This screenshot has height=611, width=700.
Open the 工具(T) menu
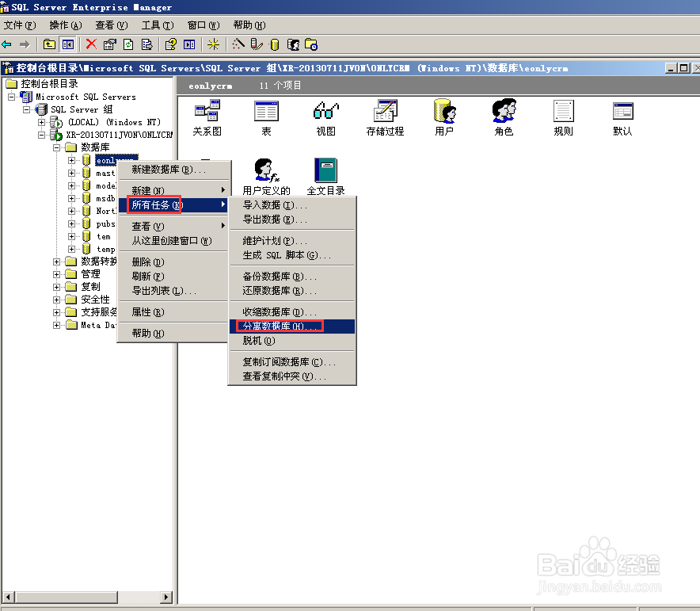point(158,25)
